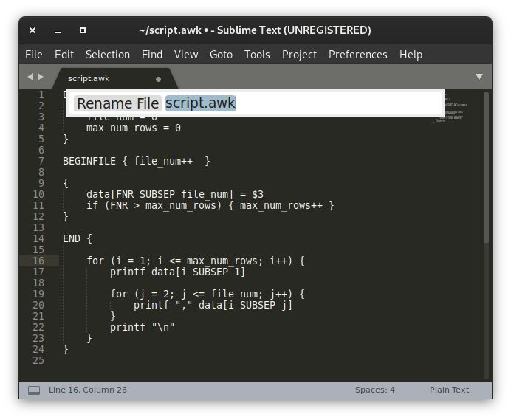The image size is (511, 420).
Task: Toggle the side bar panel switcher icon
Action: point(34,390)
